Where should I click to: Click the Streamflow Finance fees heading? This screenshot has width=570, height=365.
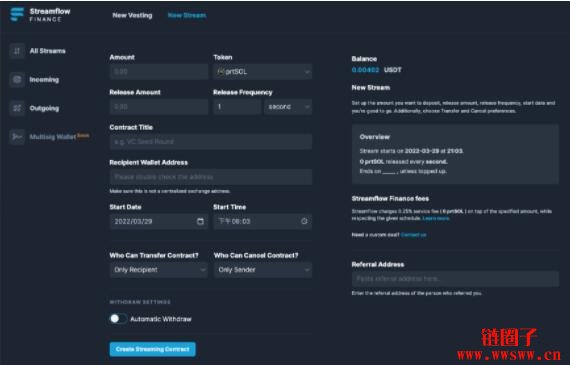390,198
